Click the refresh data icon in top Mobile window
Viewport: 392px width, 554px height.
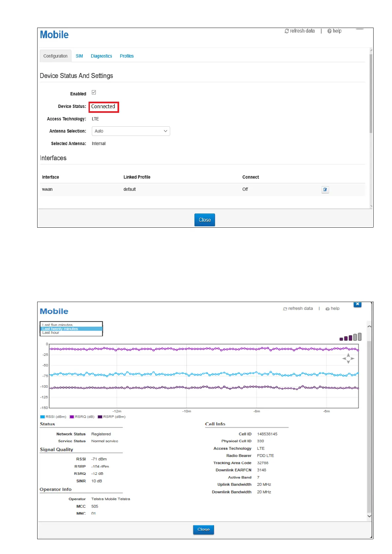(x=287, y=31)
